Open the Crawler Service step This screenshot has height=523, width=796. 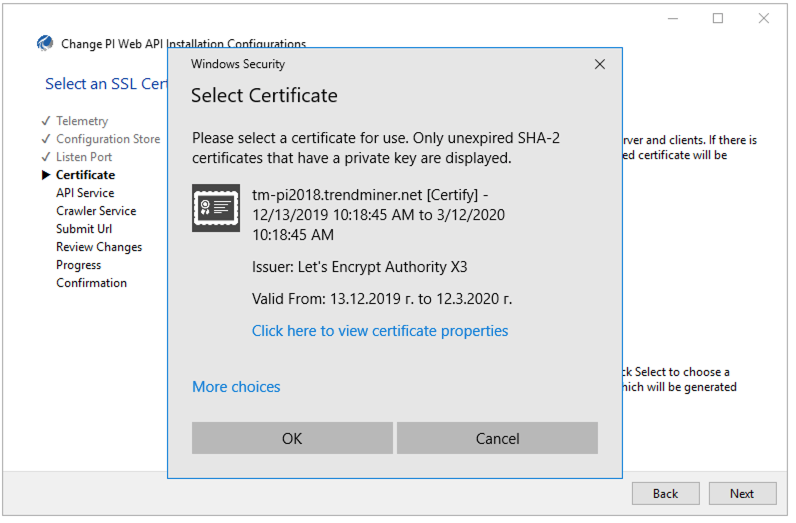[x=96, y=211]
